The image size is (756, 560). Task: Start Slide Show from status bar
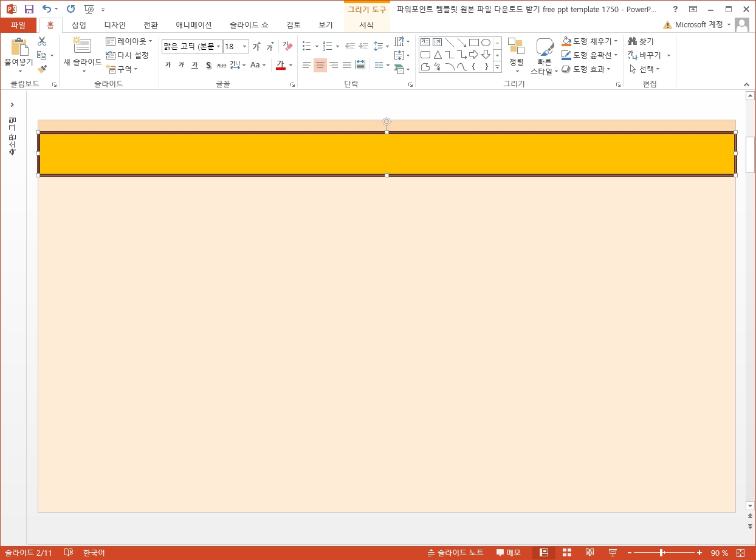click(x=613, y=553)
